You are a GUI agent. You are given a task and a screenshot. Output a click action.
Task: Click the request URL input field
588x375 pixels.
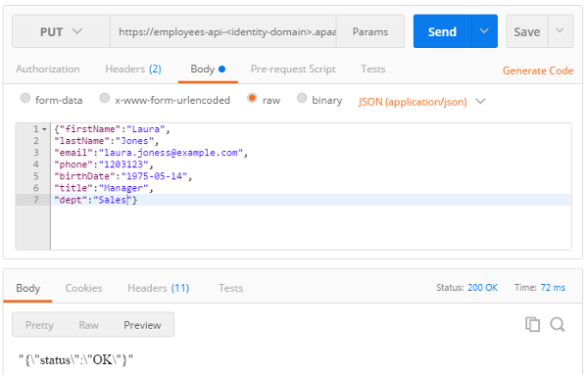pyautogui.click(x=223, y=31)
